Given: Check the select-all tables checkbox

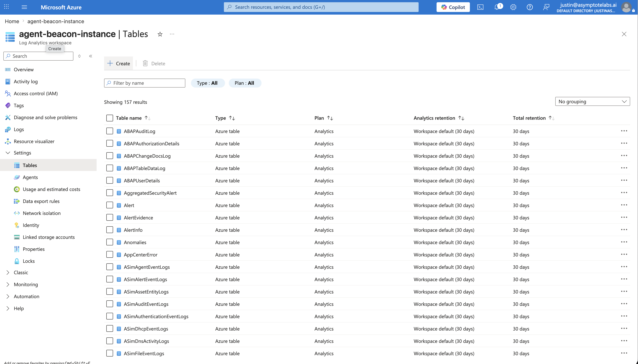Looking at the screenshot, I should (x=110, y=118).
